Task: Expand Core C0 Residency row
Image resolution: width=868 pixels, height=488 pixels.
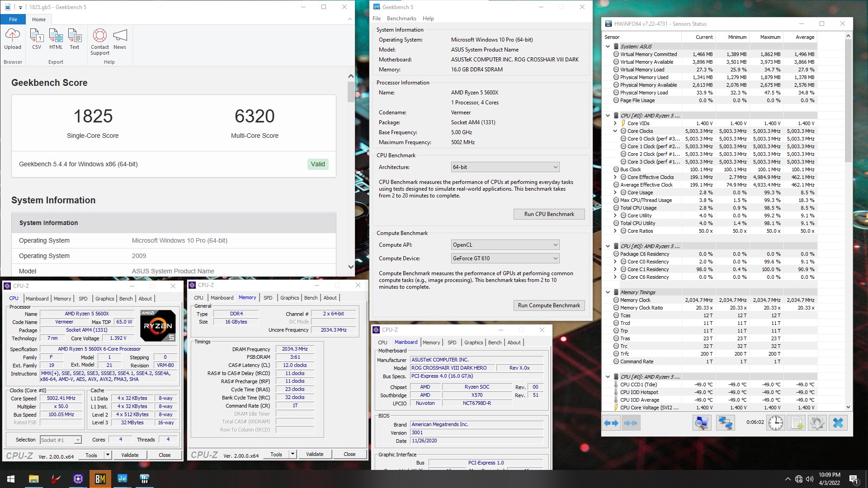Action: (615, 262)
